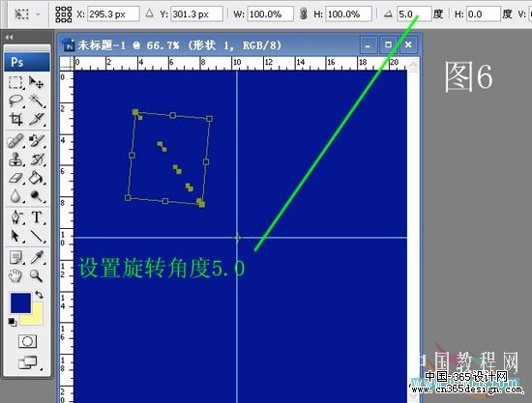
Task: Collapse the toolbox with double arrows
Action: click(9, 38)
